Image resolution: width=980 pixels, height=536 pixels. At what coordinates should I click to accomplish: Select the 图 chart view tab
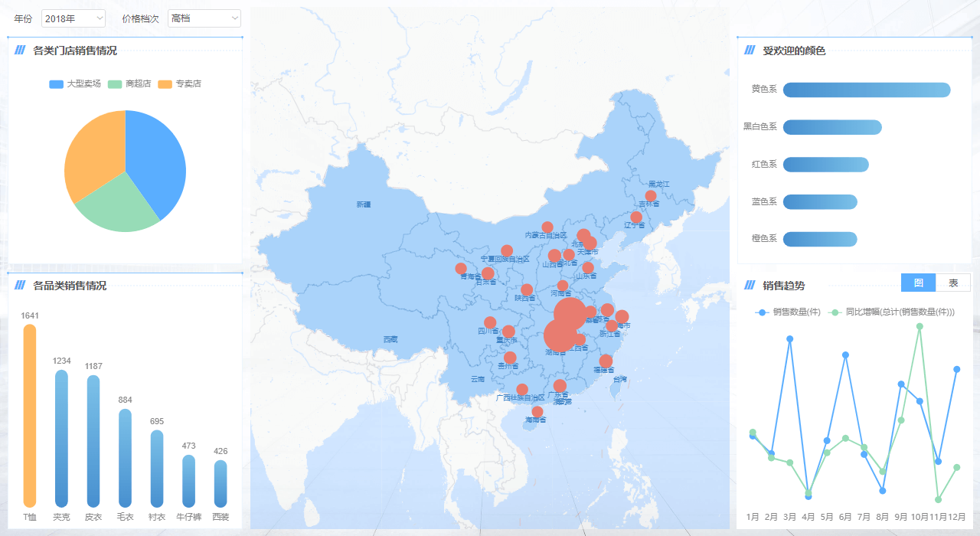tap(919, 283)
